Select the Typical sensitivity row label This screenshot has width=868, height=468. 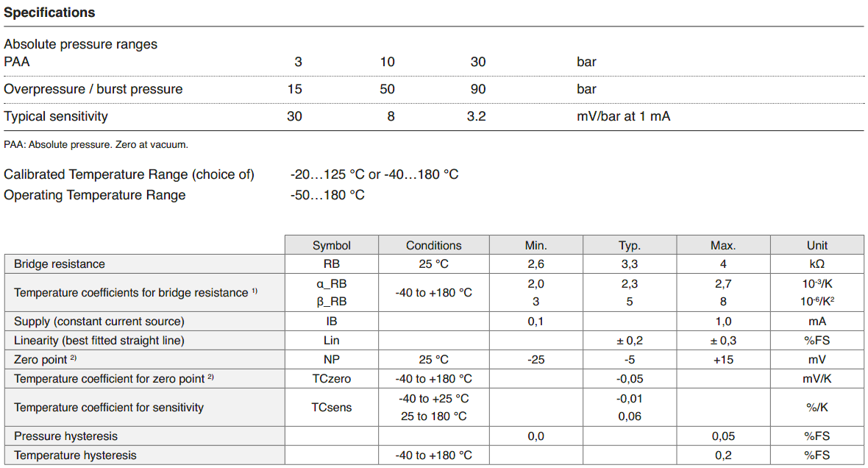click(x=56, y=116)
